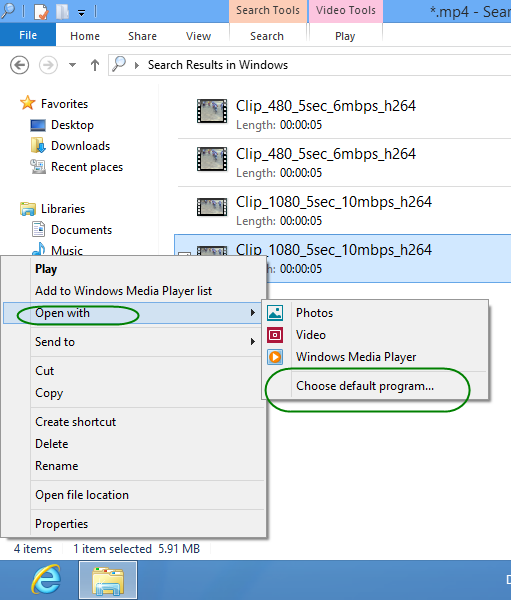Screen dimensions: 511x600
Task: Click the Documents library icon
Action: click(x=38, y=229)
